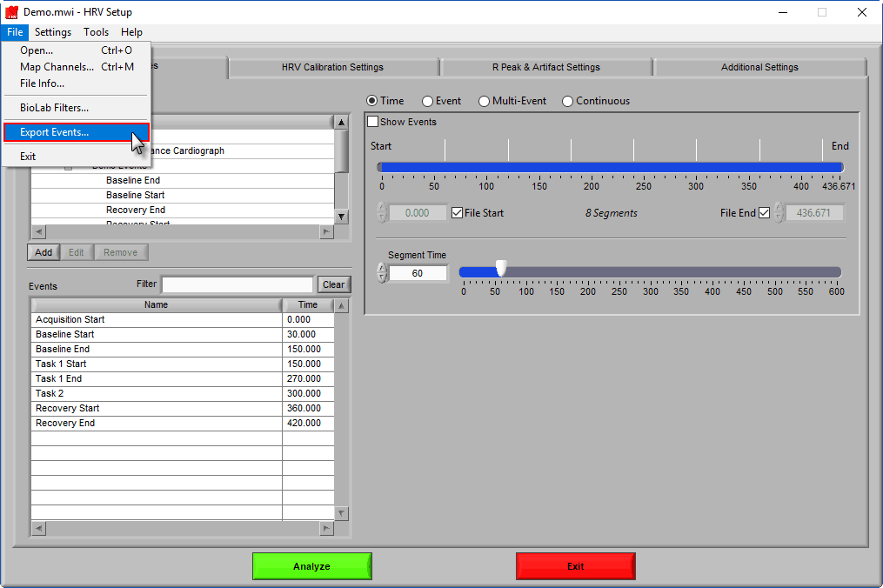The width and height of the screenshot is (883, 588).
Task: Open the Settings menu
Action: [52, 32]
